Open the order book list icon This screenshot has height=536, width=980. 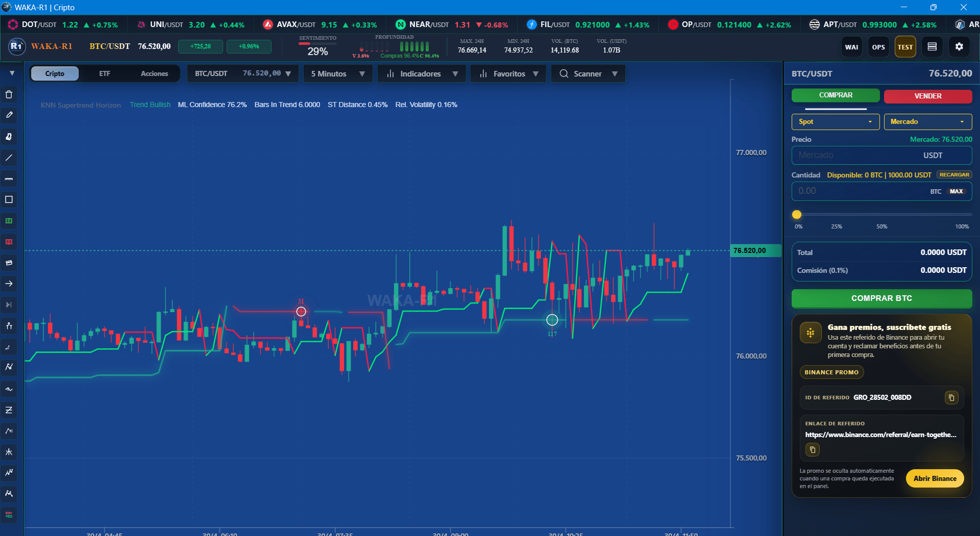(x=932, y=47)
